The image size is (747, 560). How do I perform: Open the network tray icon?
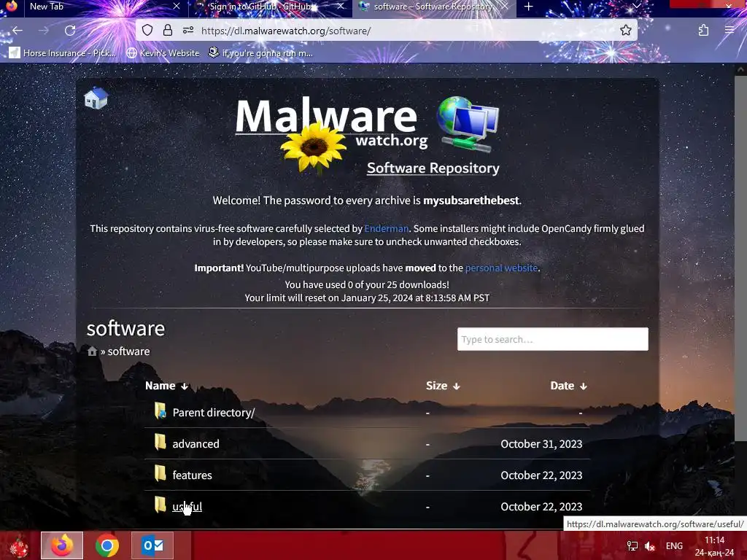[x=632, y=546]
